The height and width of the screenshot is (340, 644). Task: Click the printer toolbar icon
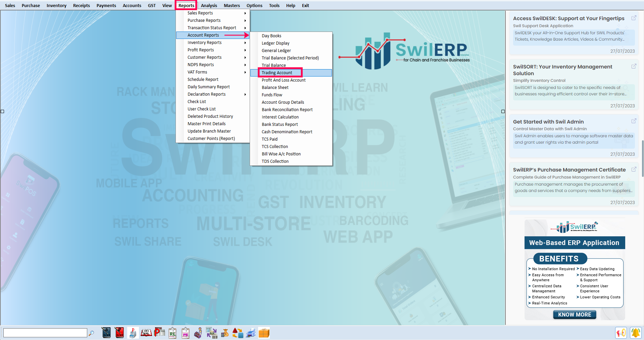[x=251, y=333]
